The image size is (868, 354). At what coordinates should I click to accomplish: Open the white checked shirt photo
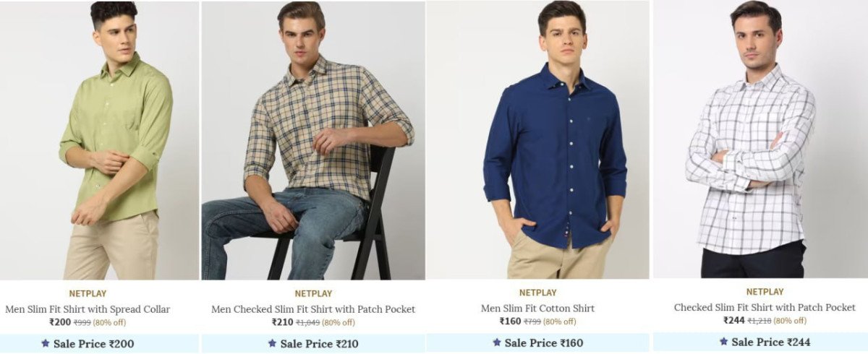pos(760,139)
